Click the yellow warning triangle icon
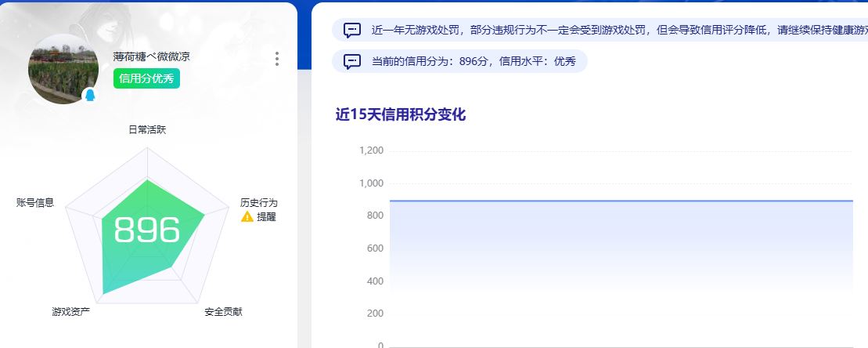 pos(247,217)
